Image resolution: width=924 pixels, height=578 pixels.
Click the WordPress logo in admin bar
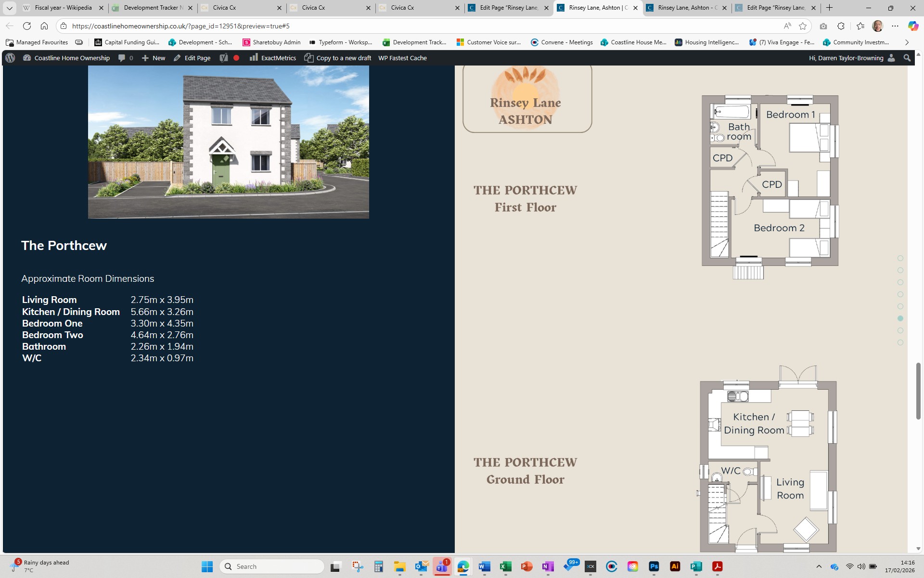[x=10, y=58]
